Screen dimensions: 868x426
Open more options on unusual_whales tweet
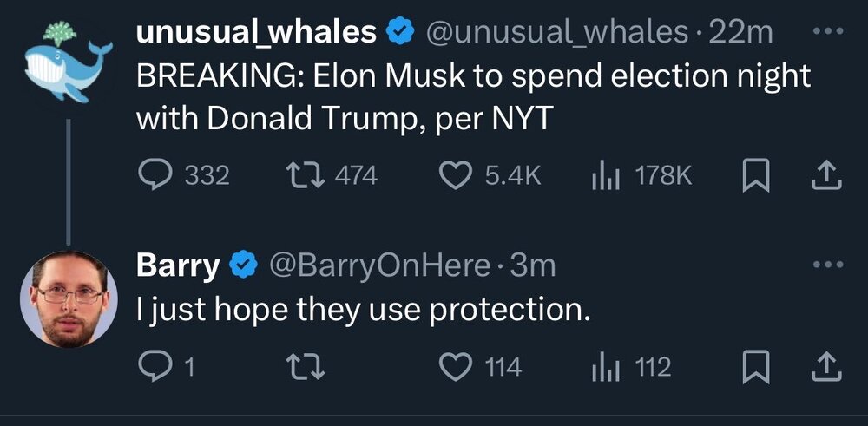[829, 33]
